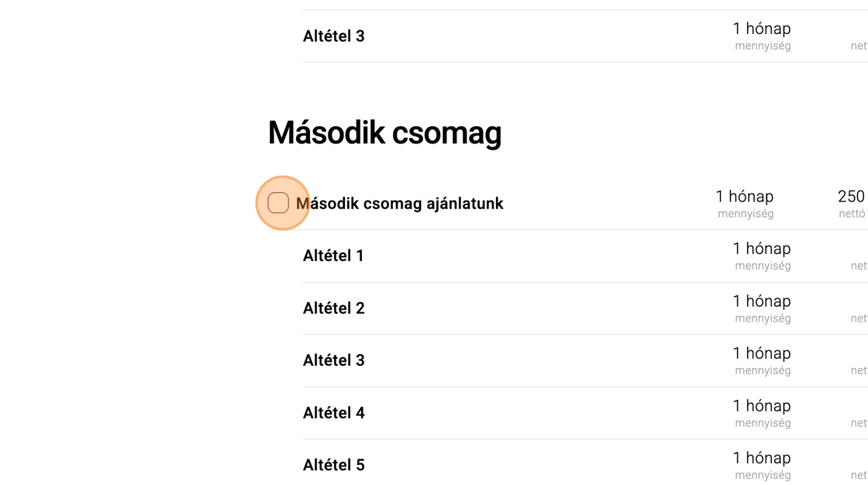Click the "1 hónap" quantity in Altétel 2 row
Viewport: 868px width, 485px height.
pos(761,301)
